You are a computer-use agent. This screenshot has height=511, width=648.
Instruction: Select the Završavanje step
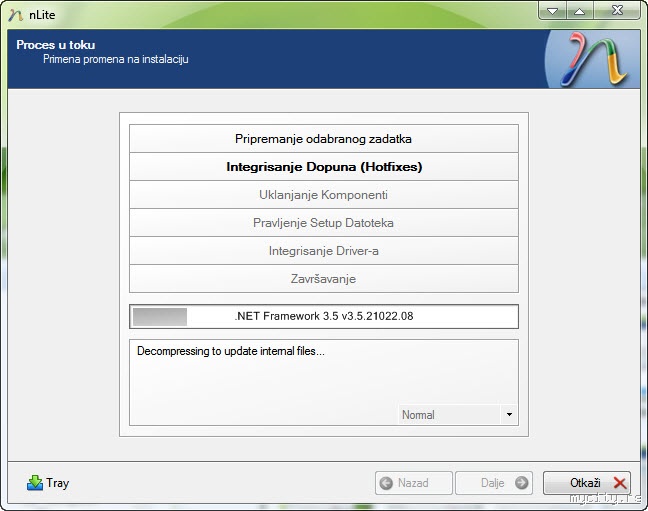(324, 279)
